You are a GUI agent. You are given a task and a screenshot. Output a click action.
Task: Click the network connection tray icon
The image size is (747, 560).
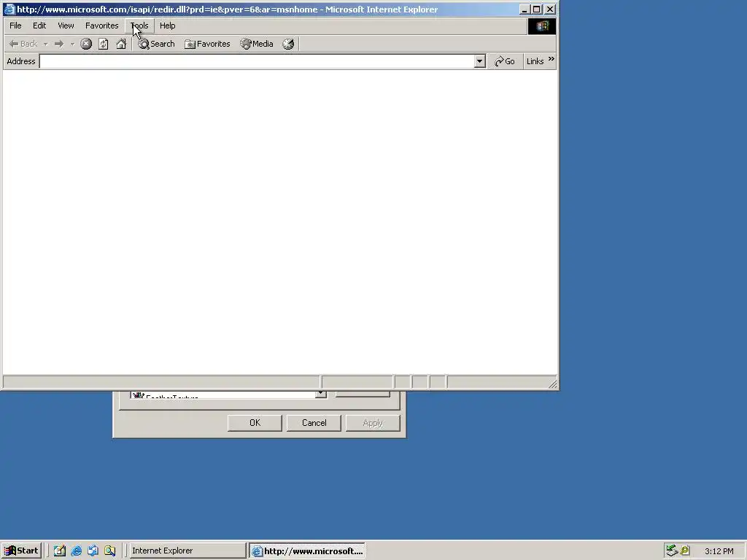point(672,551)
